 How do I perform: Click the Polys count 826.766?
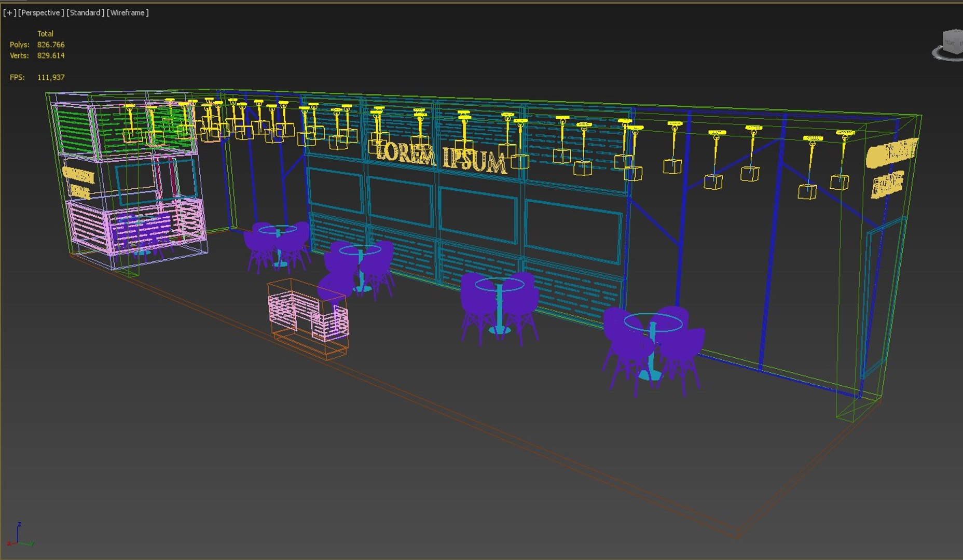pyautogui.click(x=51, y=45)
